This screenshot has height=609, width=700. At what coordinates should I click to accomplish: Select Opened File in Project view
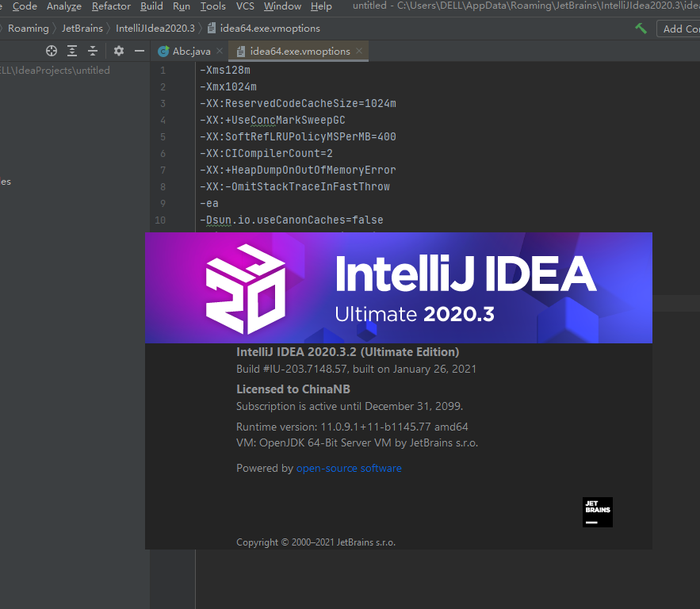click(51, 50)
